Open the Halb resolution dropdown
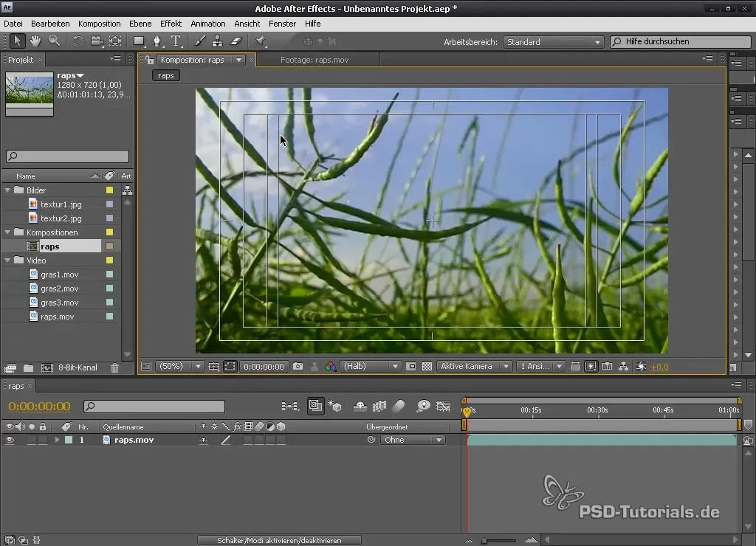This screenshot has height=546, width=756. (x=371, y=366)
